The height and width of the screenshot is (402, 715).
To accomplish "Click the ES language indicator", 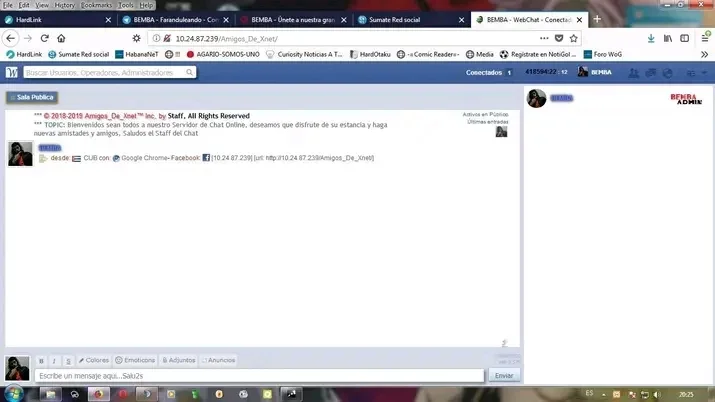I will tap(589, 393).
